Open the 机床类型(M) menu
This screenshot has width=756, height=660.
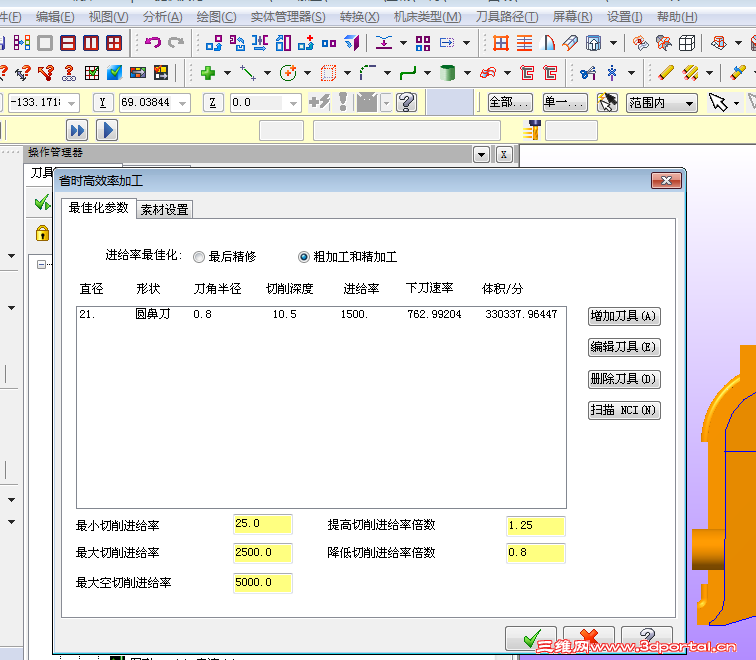tap(427, 17)
